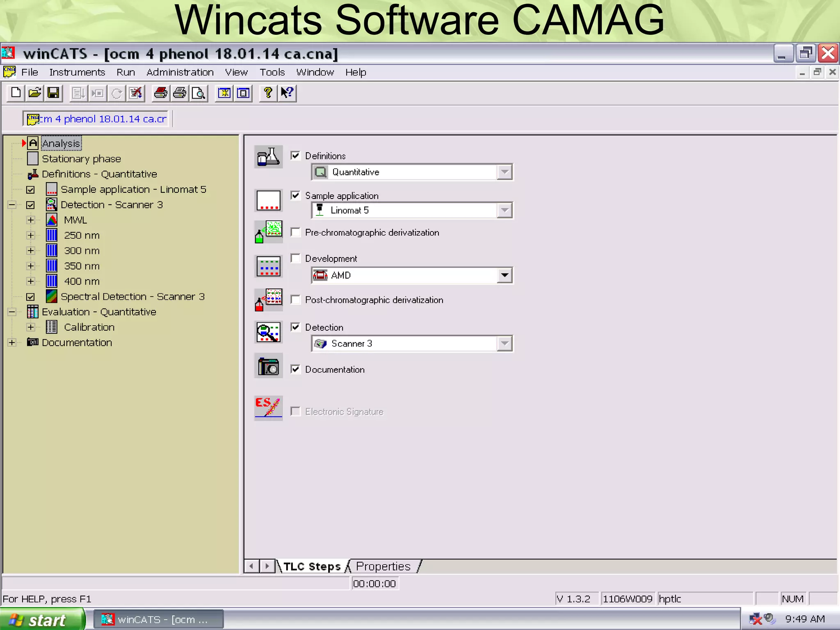Collapse the Detection - Scanner 3 tree node
This screenshot has width=840, height=630.
pos(12,205)
